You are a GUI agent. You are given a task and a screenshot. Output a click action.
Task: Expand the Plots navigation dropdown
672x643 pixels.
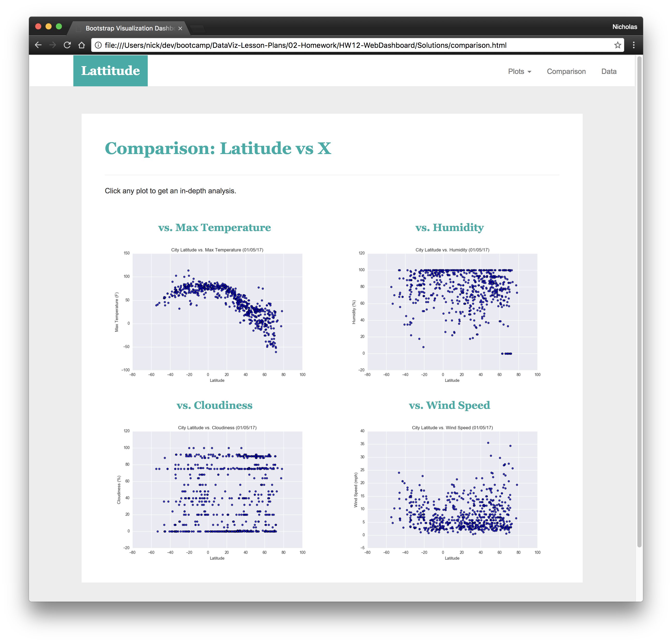518,71
